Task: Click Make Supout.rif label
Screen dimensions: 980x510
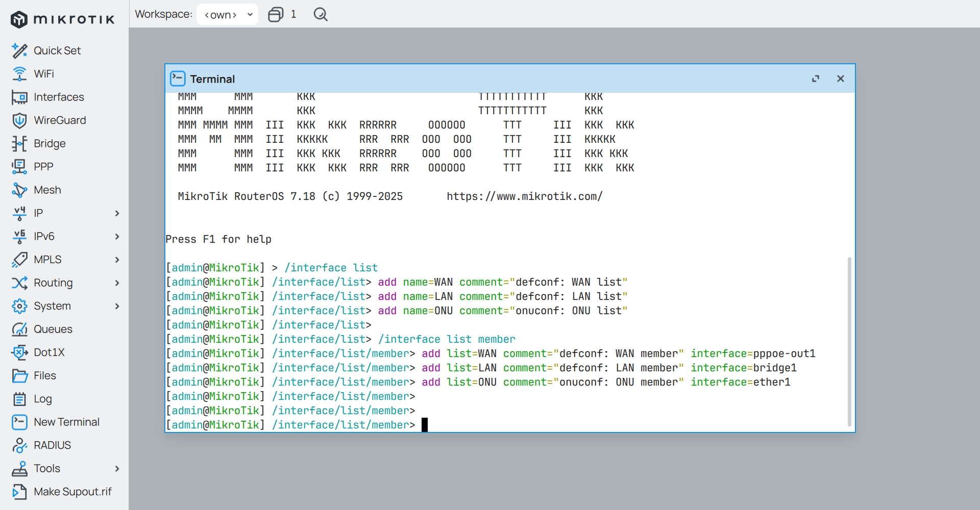Action: click(72, 492)
